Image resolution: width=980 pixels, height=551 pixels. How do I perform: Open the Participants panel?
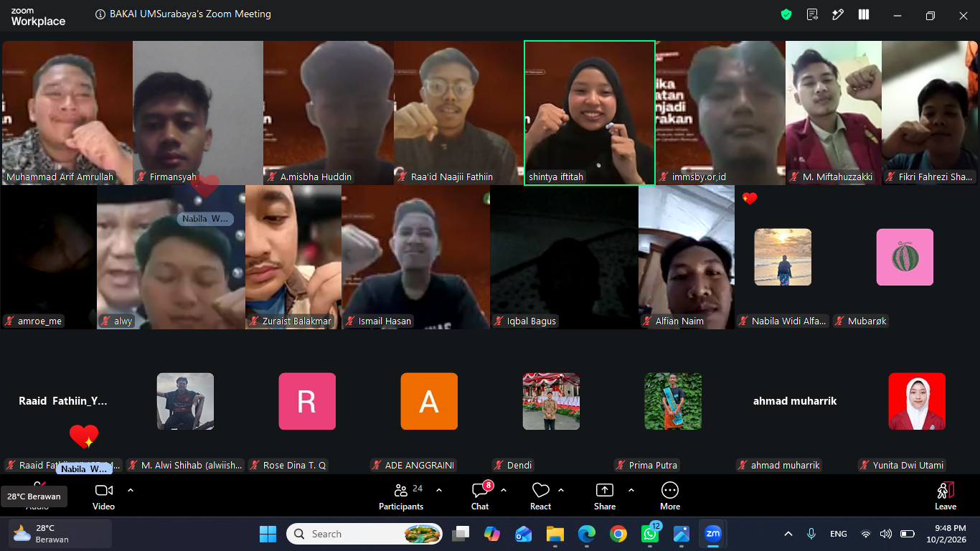(402, 496)
